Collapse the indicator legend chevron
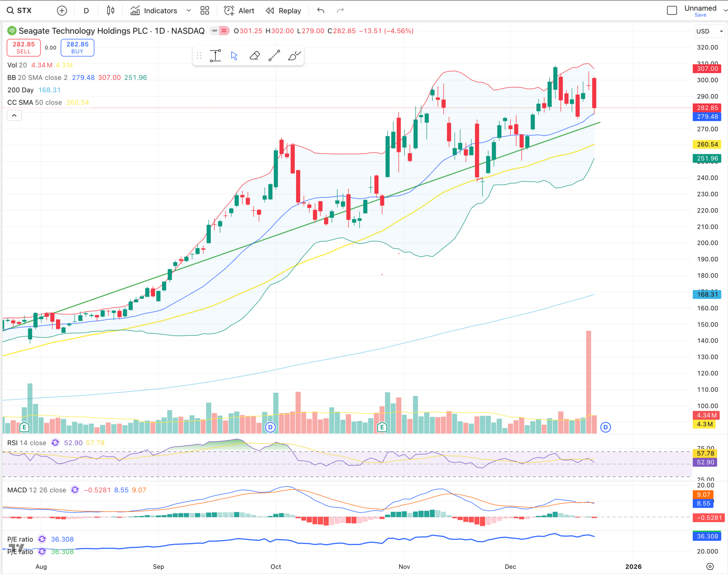Image resolution: width=728 pixels, height=574 pixels. (x=14, y=115)
